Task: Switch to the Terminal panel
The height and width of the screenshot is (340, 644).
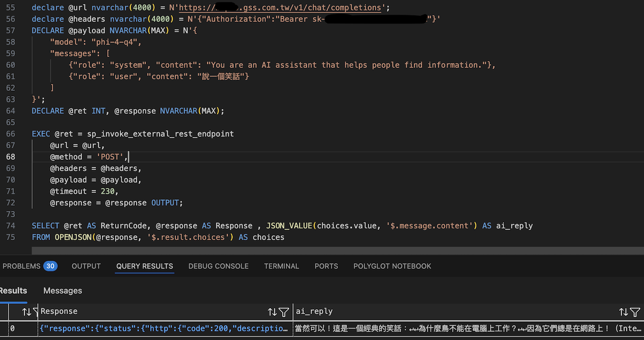Action: click(282, 266)
